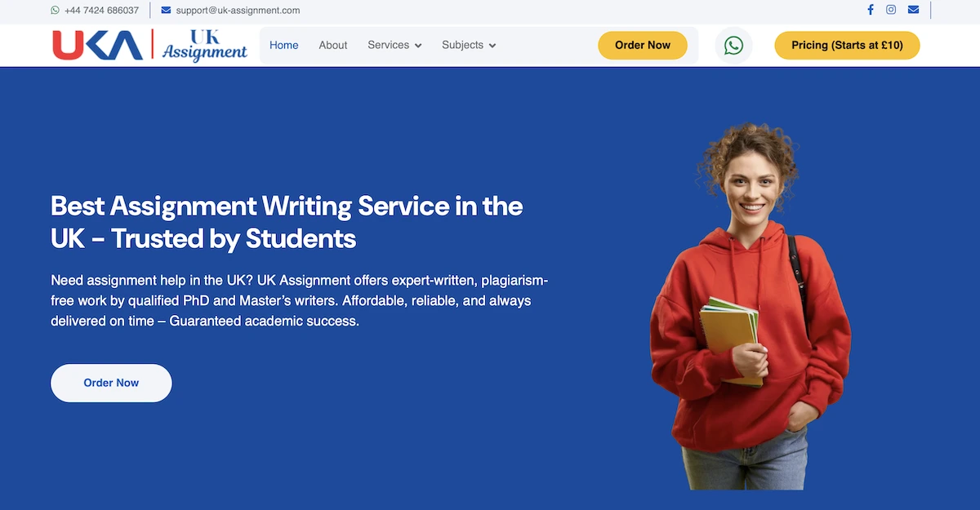Click the mail icon next to Instagram
Viewport: 980px width, 510px height.
click(x=913, y=10)
